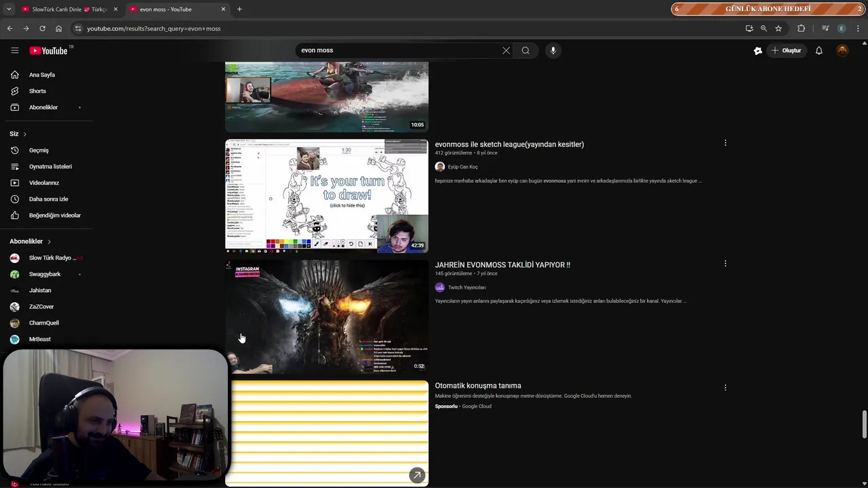Click the magnifier search button
The image size is (868, 488).
click(526, 50)
